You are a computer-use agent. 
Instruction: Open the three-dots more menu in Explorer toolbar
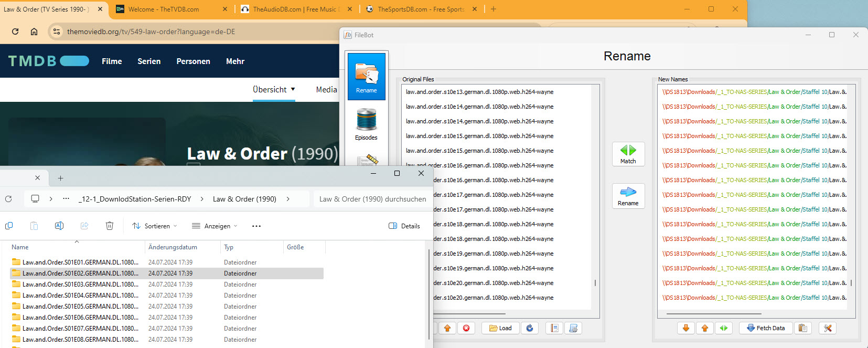[256, 226]
